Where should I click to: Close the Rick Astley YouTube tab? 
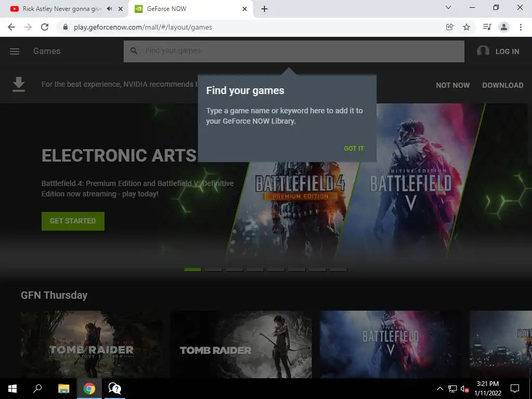pos(121,9)
